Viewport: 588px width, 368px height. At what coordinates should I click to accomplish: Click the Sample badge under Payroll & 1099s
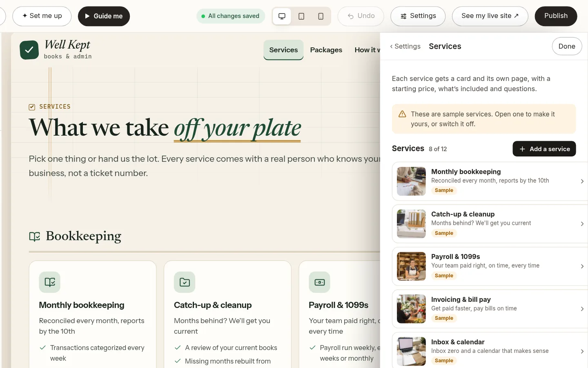point(444,276)
